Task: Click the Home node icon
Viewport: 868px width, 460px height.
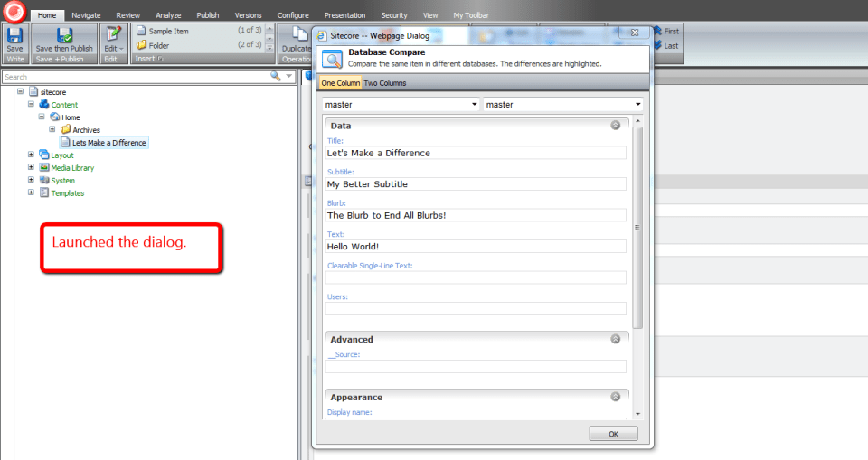Action: click(x=55, y=117)
